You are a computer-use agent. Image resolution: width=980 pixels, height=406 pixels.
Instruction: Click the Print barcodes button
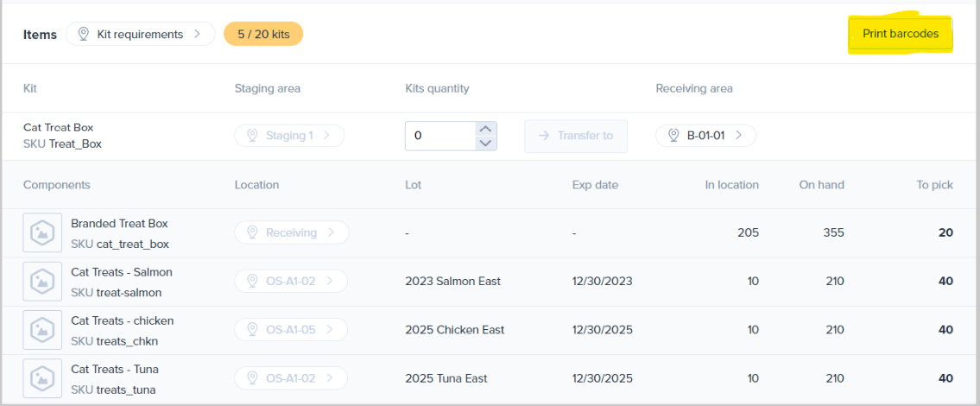coord(901,35)
